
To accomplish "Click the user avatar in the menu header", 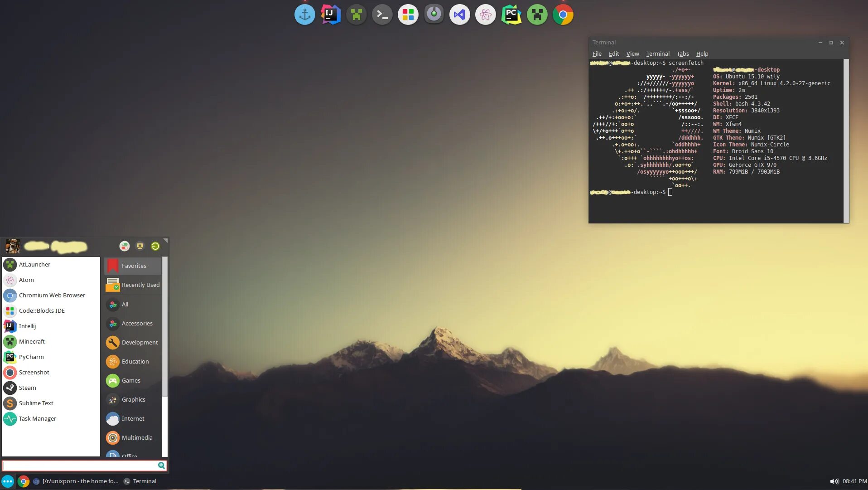I will pyautogui.click(x=13, y=246).
